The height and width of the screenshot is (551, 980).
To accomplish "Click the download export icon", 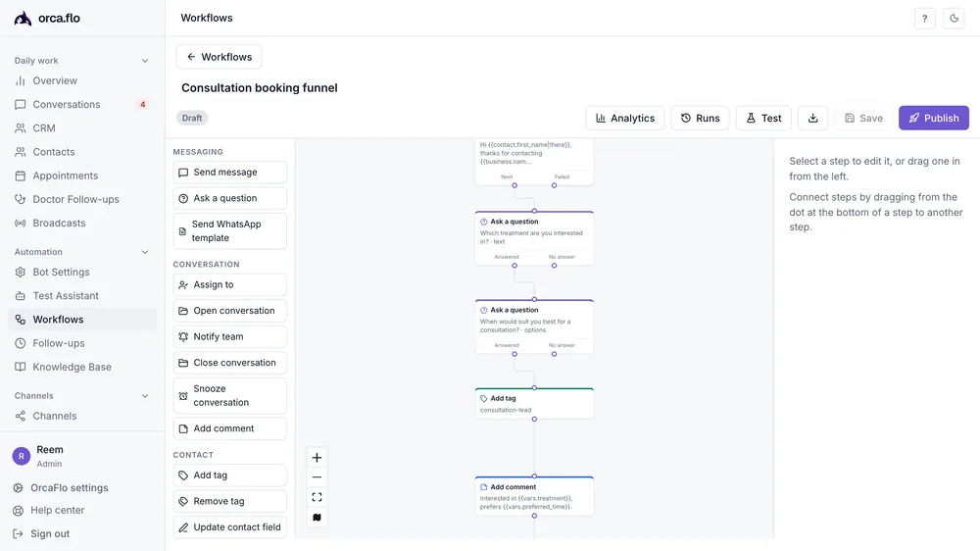I will (x=812, y=119).
